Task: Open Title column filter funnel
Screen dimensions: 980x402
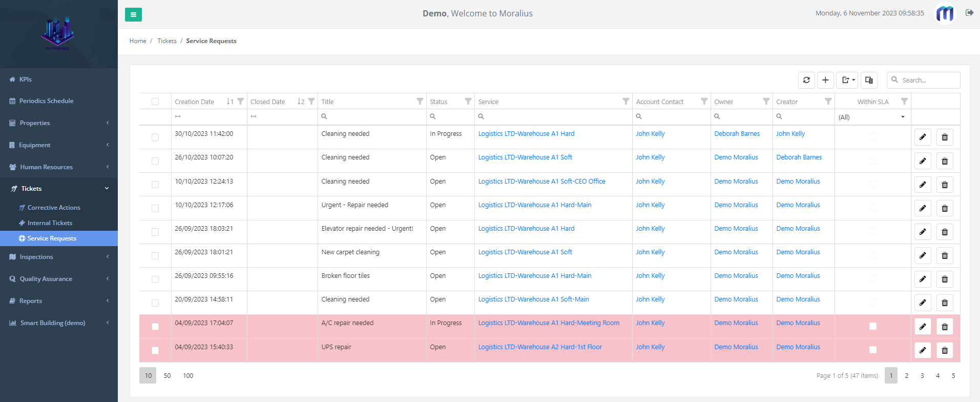Action: tap(420, 102)
